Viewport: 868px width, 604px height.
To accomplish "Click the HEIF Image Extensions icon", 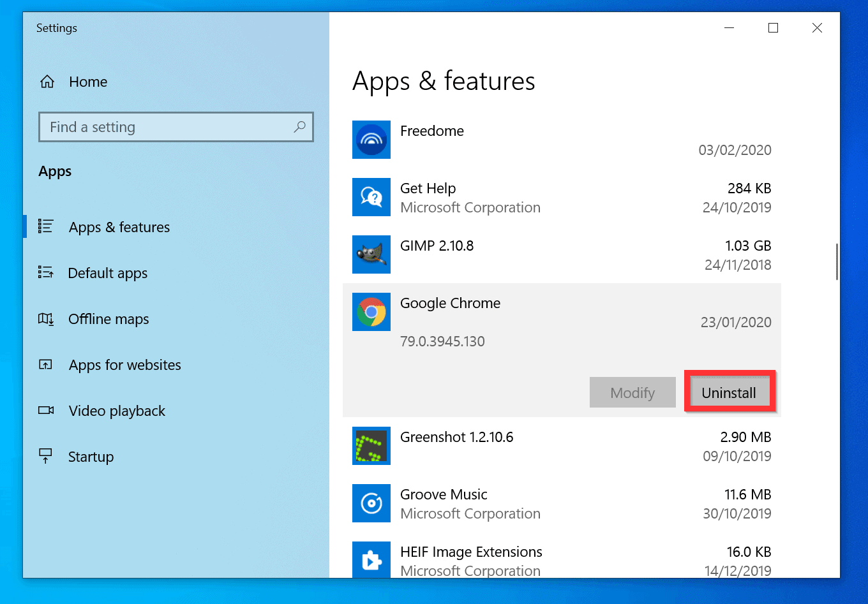I will [x=371, y=560].
